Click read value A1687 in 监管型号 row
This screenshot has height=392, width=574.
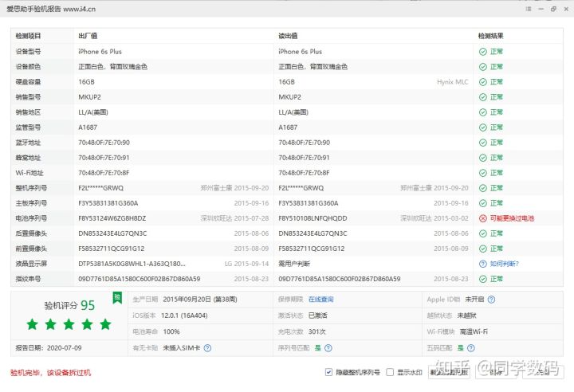tap(288, 127)
